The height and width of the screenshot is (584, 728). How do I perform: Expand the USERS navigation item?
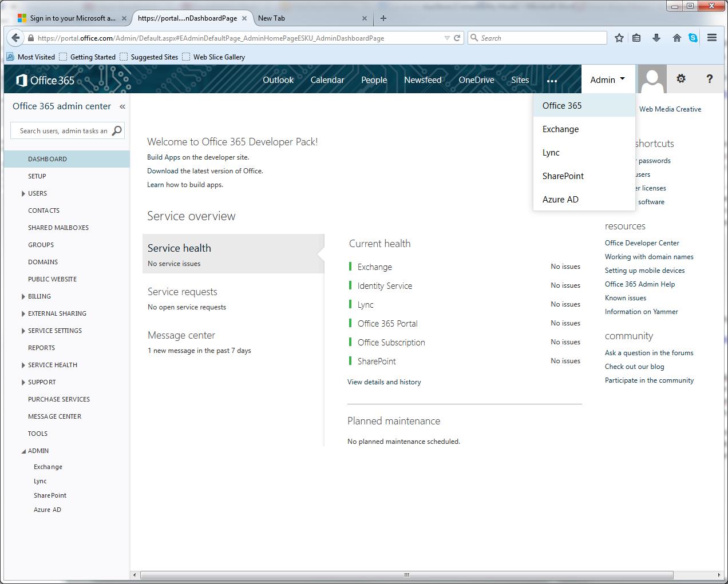pos(23,193)
